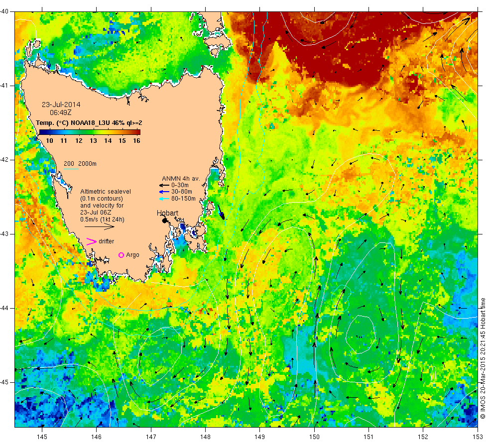Click the temperature colour bar

(90, 132)
